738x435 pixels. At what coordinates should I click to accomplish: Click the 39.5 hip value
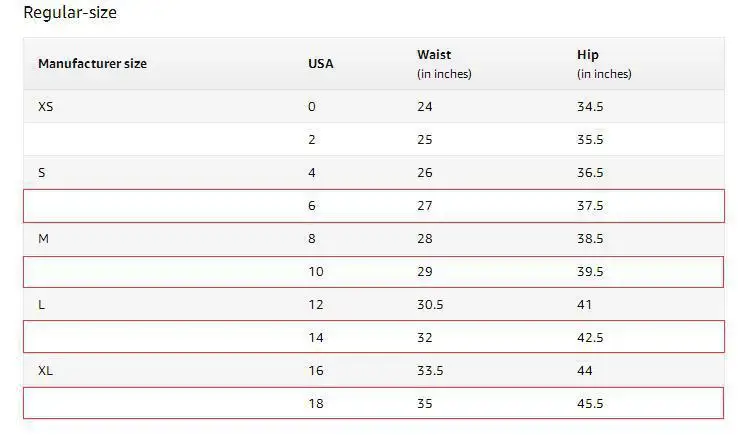click(590, 272)
